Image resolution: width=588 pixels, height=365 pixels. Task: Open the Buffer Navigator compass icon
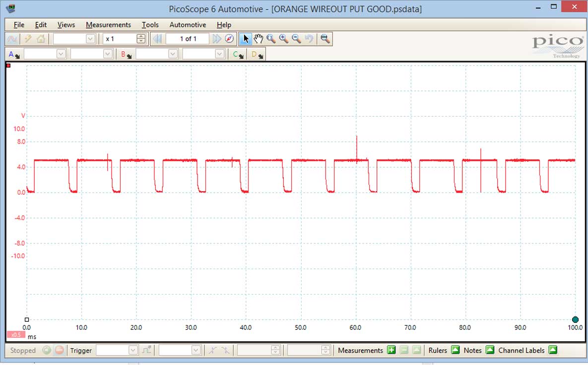[229, 39]
